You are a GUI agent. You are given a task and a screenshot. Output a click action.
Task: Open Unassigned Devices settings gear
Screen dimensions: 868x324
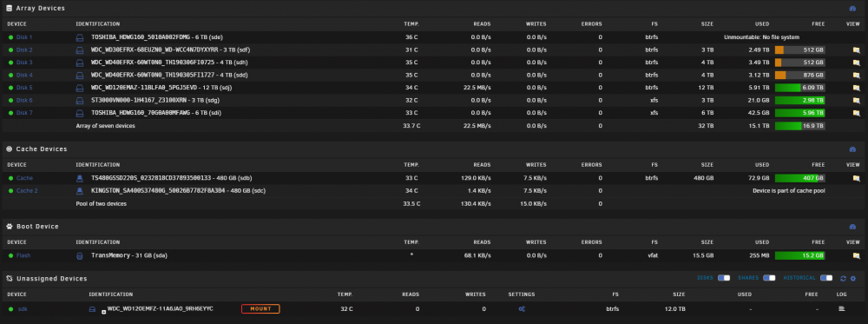pyautogui.click(x=853, y=279)
